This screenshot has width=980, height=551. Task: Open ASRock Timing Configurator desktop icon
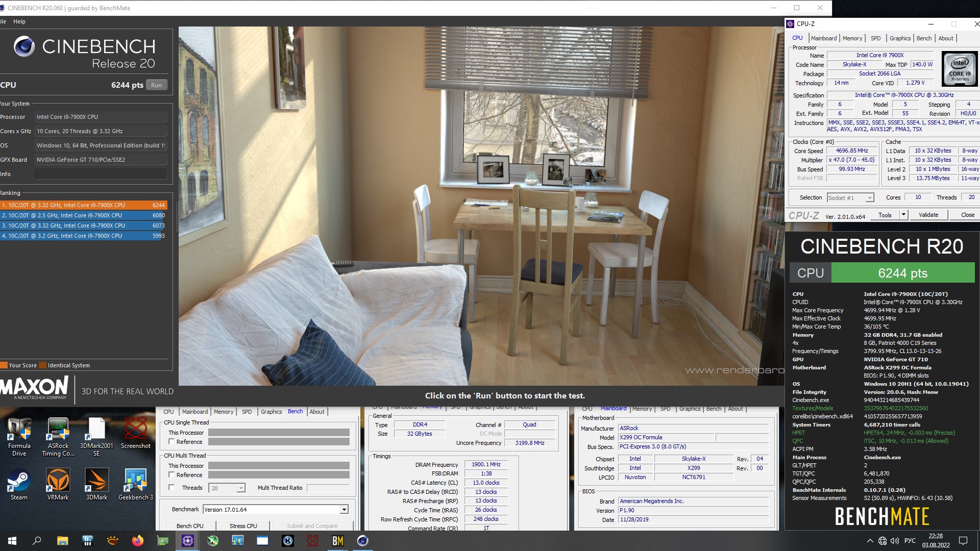[58, 436]
